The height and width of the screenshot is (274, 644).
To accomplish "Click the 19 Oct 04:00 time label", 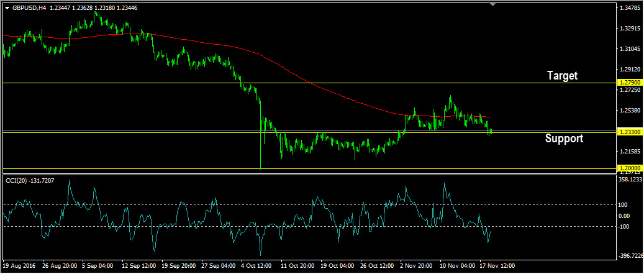I will 336,266.
